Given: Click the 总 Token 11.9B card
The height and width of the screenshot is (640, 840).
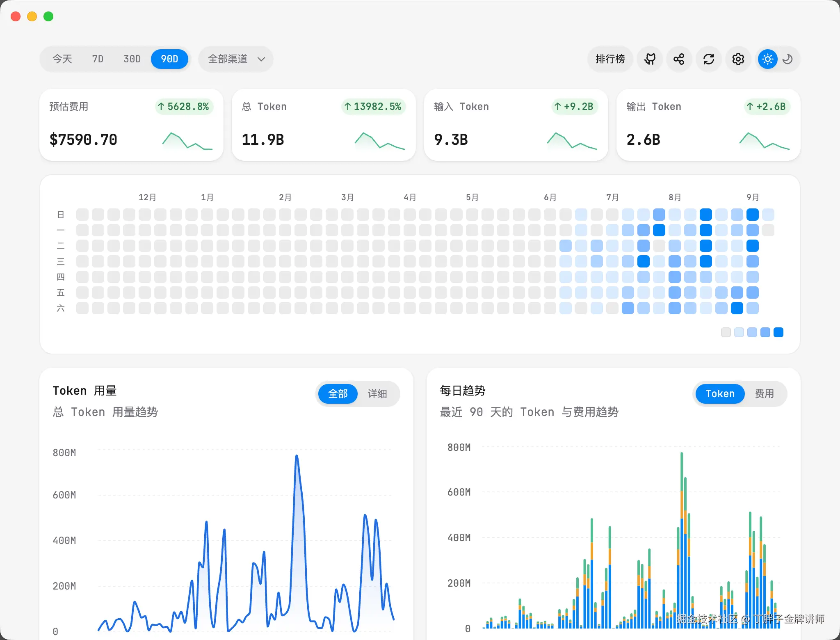Looking at the screenshot, I should pos(324,125).
